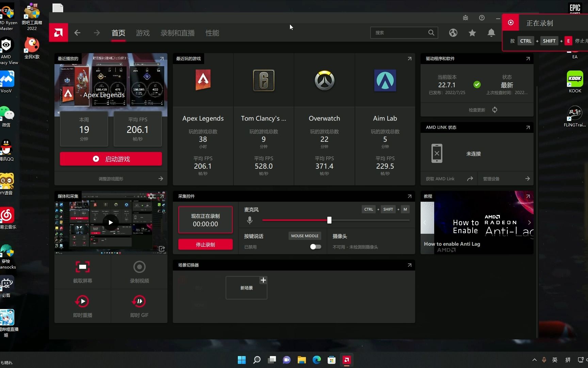The image size is (588, 368).
Task: Go forward with the right arrow
Action: (97, 33)
